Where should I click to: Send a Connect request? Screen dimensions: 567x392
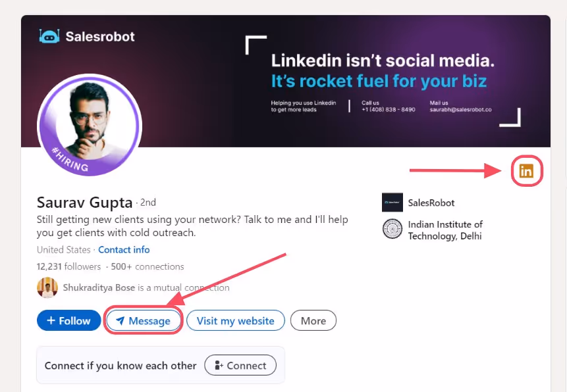pos(240,365)
